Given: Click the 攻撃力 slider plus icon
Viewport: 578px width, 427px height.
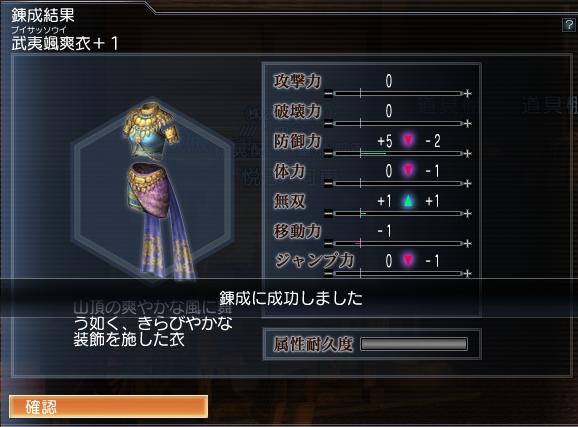Looking at the screenshot, I should pyautogui.click(x=467, y=94).
